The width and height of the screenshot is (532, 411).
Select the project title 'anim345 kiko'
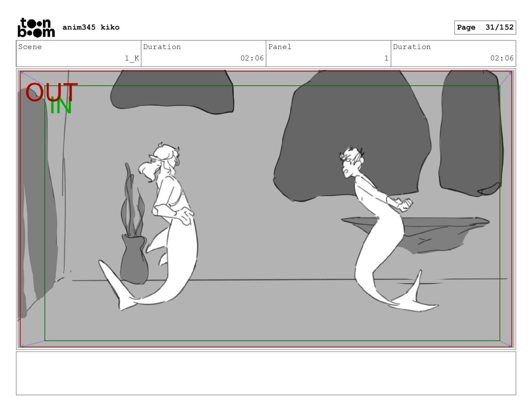(x=91, y=27)
